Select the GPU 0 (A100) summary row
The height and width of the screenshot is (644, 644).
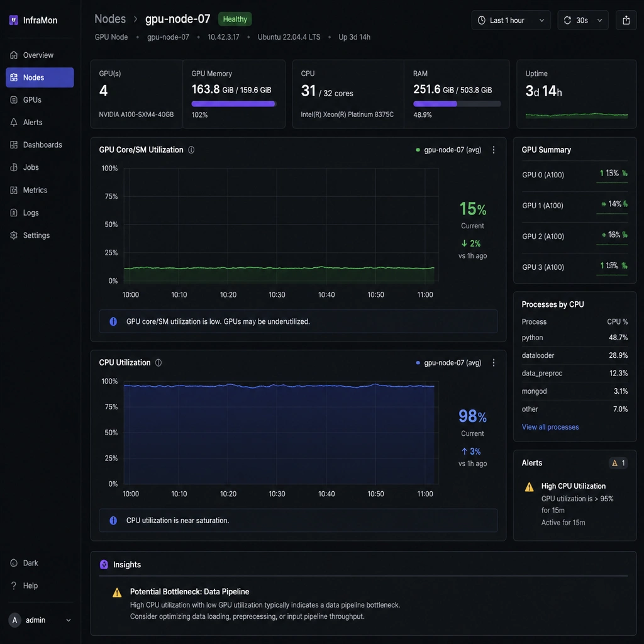pos(575,175)
